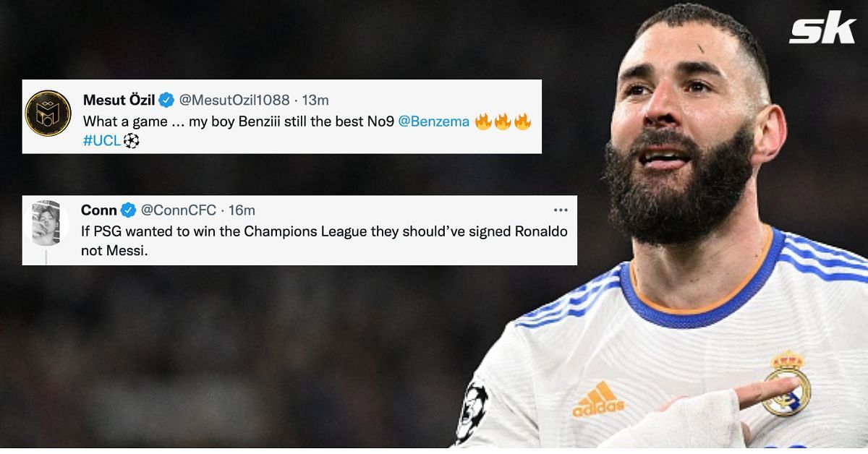This screenshot has height=454, width=868.
Task: Click Mesut Özil's profile avatar
Action: point(48,113)
